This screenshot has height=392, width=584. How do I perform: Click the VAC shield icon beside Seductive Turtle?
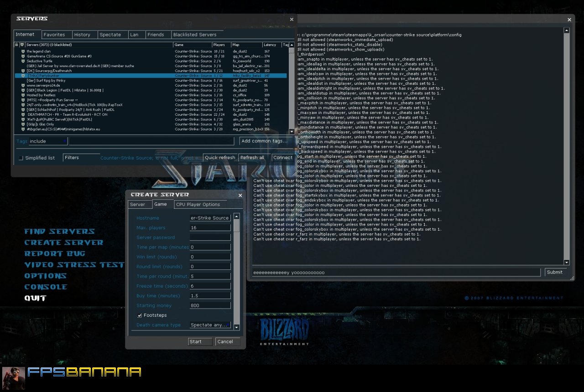pos(24,61)
